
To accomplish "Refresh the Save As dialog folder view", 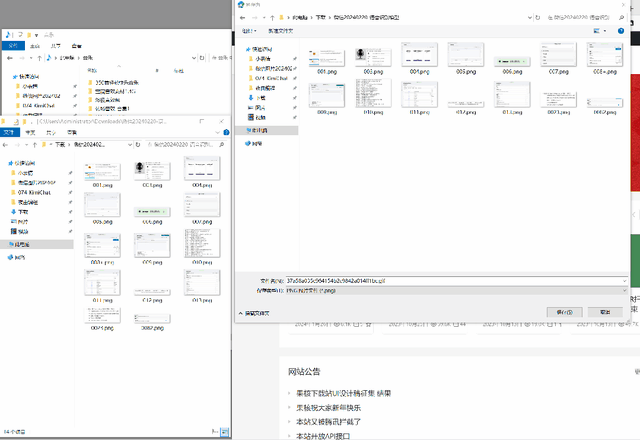I will point(538,18).
